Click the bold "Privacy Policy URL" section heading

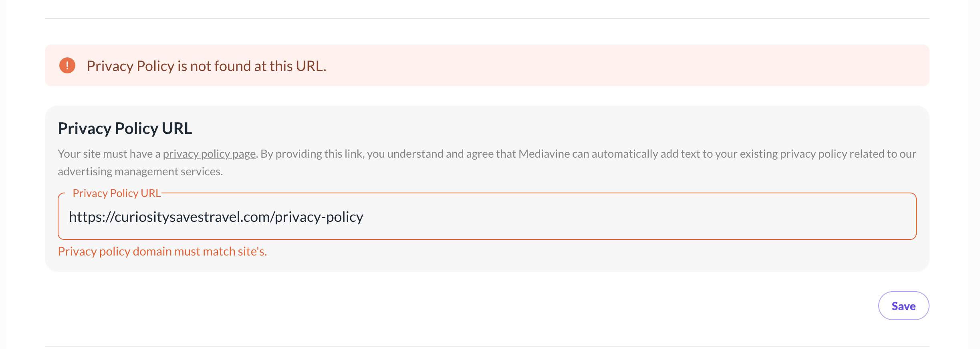(x=125, y=129)
